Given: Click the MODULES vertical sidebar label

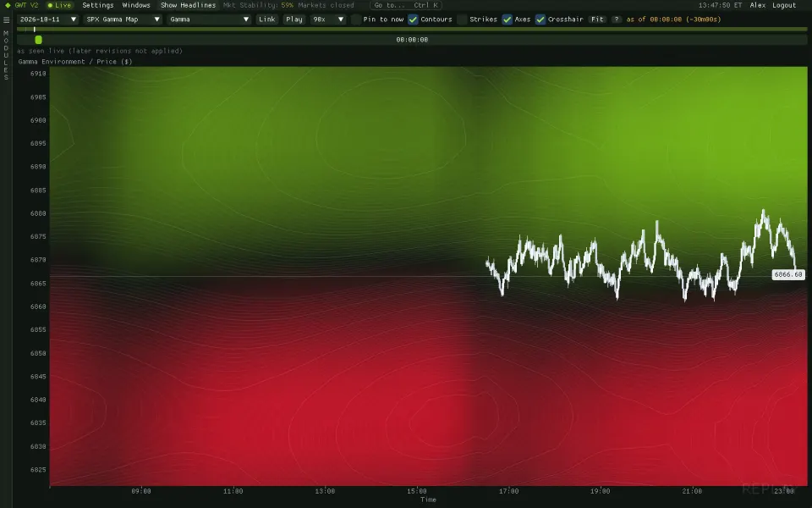Looking at the screenshot, I should (6, 55).
